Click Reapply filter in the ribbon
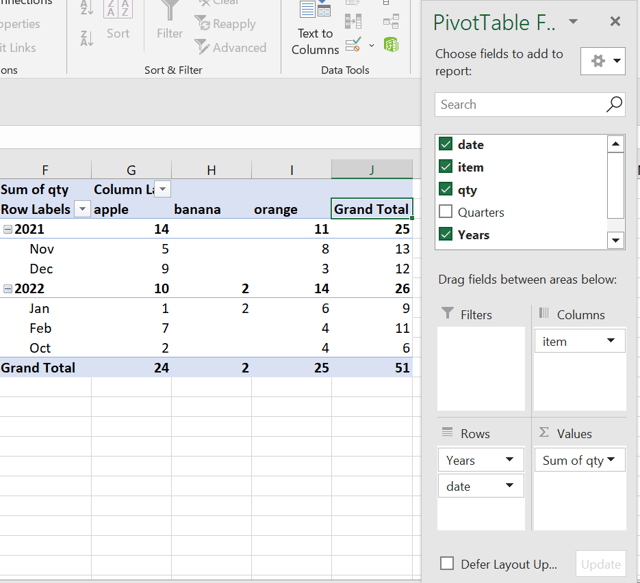 pos(225,24)
